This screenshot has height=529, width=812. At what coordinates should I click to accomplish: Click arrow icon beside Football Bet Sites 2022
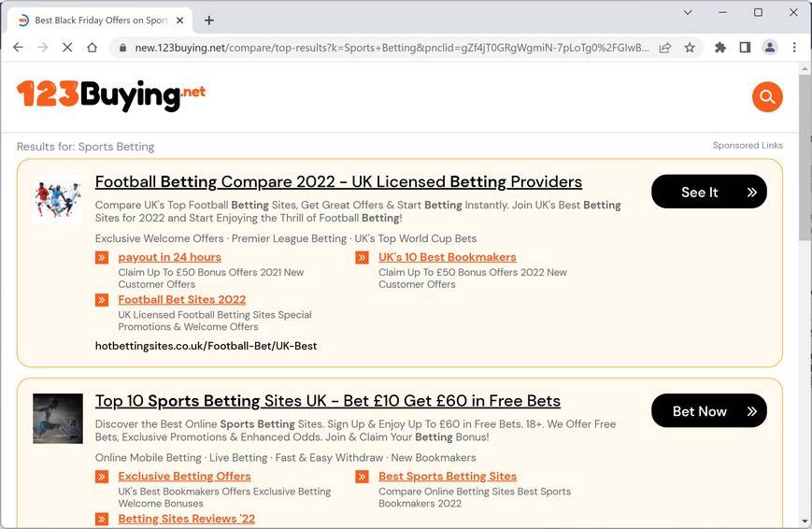click(x=102, y=300)
